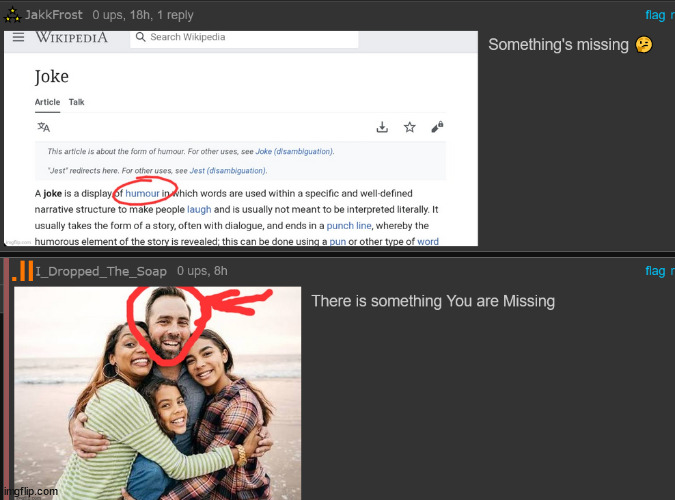
Task: Click JakkFrost's star rank icon
Action: coord(12,15)
